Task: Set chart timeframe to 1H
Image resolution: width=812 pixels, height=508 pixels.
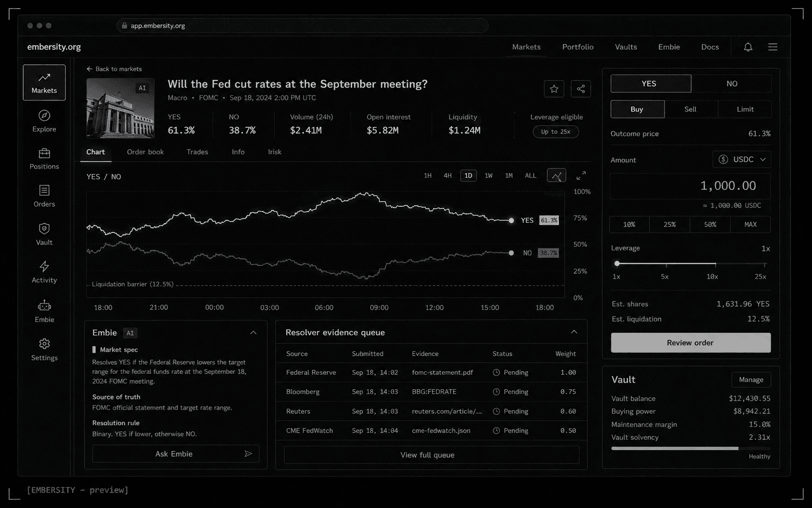Action: pyautogui.click(x=428, y=176)
